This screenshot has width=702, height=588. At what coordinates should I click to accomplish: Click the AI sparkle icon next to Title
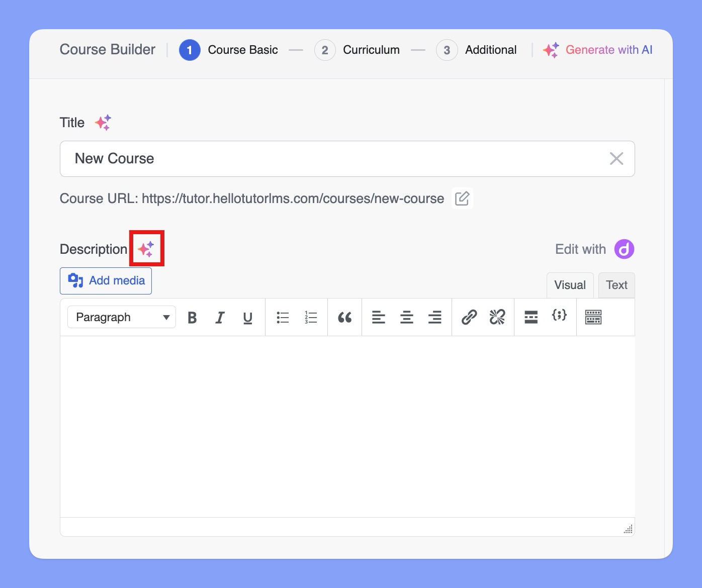pyautogui.click(x=103, y=123)
